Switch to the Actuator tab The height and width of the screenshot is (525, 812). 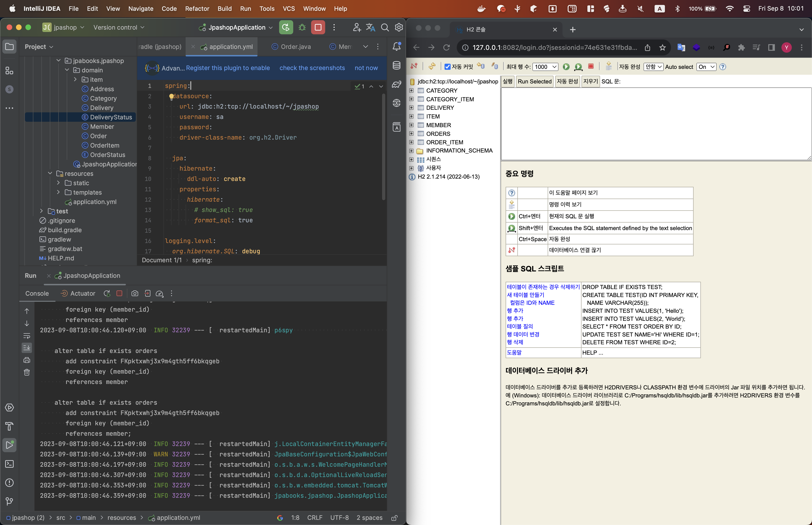point(78,294)
